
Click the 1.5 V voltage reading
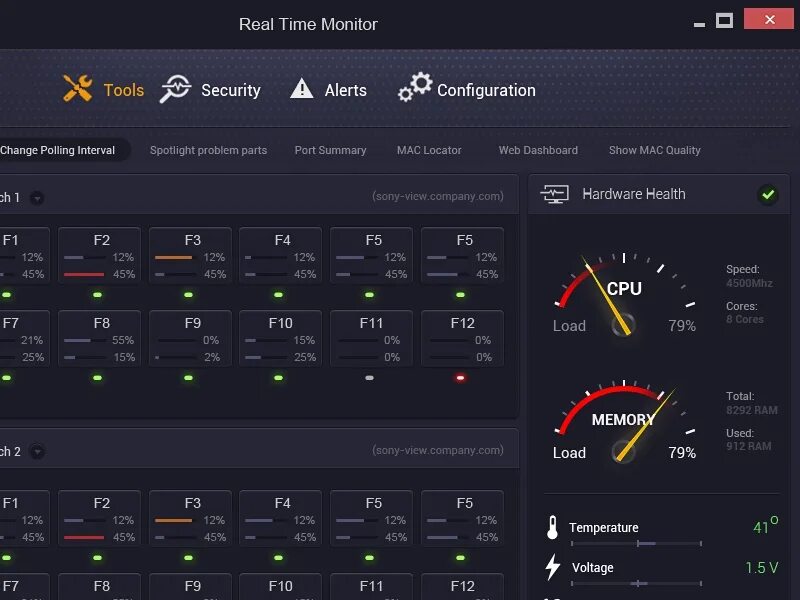(762, 568)
